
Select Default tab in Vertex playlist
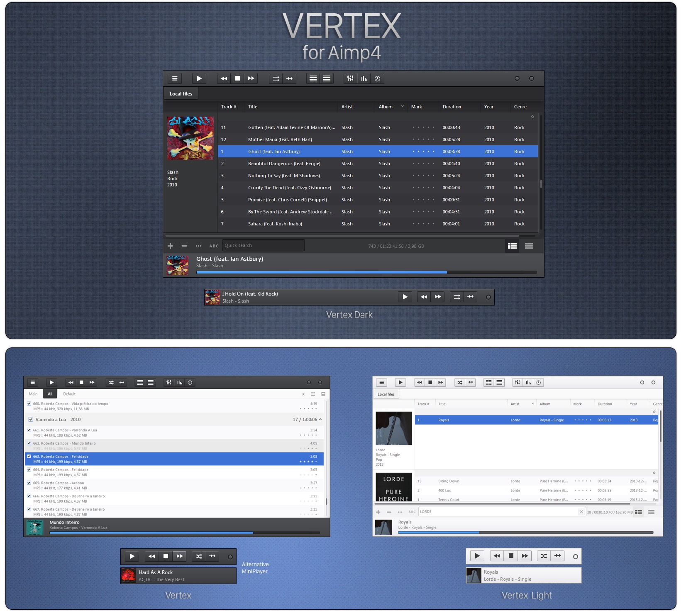click(69, 394)
